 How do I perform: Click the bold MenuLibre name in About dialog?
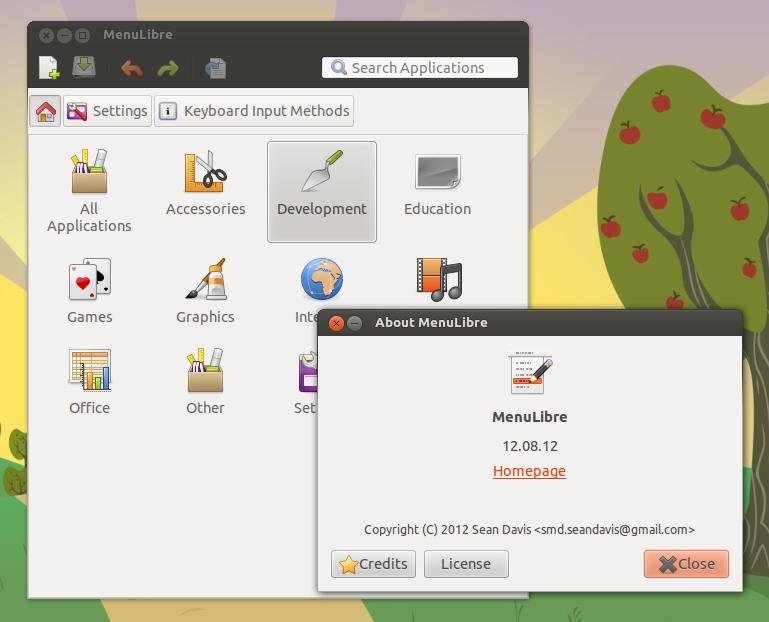click(530, 417)
